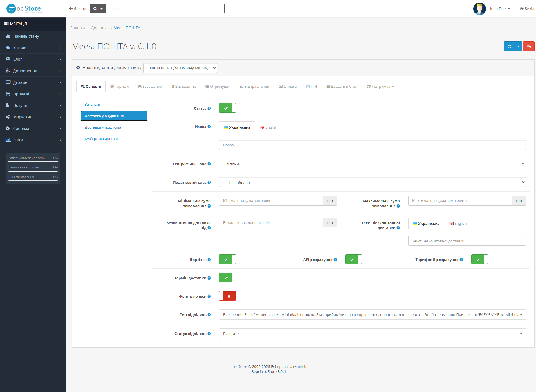The height and width of the screenshot is (392, 536).
Task: Click the Податковий клас help icon
Action: 209,182
